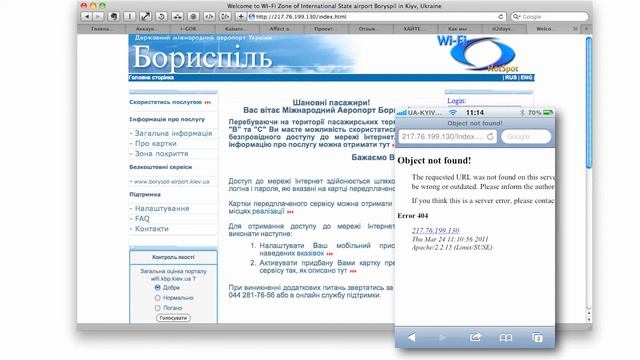
Task: Open the www.boryspil-airport.kiev.ua link
Action: (x=171, y=181)
